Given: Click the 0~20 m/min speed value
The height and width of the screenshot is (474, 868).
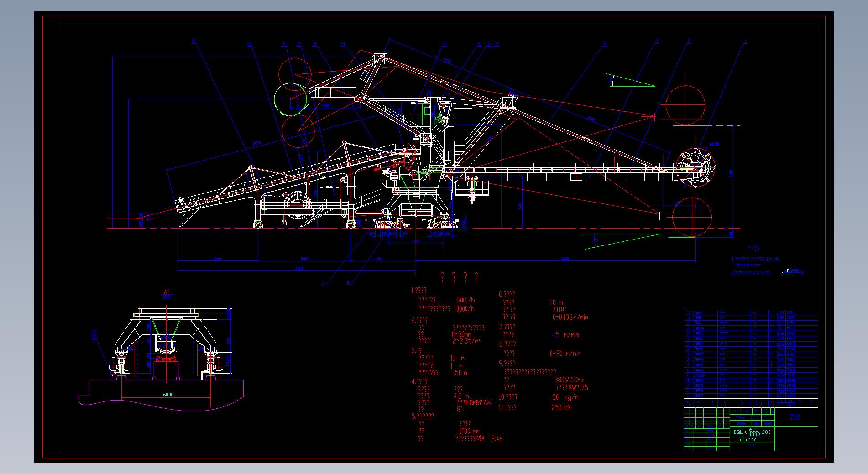Looking at the screenshot, I should pos(565,354).
